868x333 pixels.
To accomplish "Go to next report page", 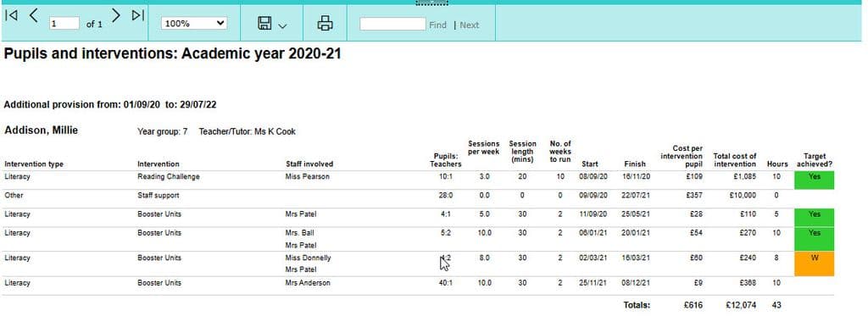I will pyautogui.click(x=115, y=15).
